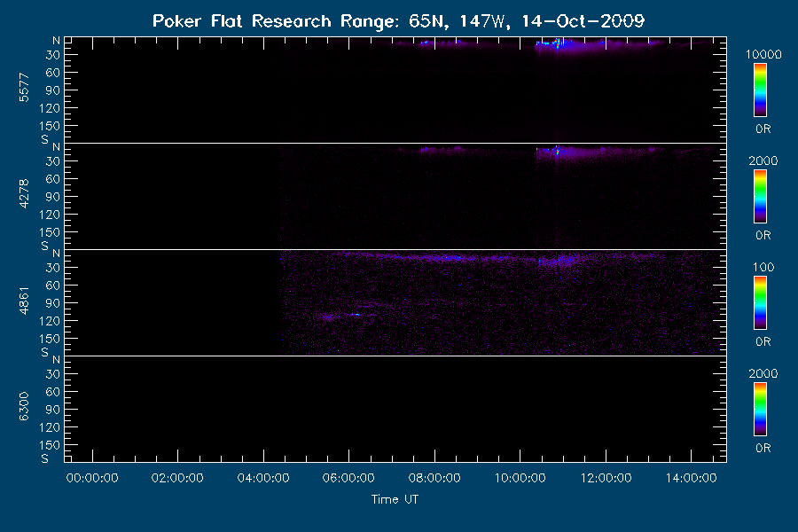The height and width of the screenshot is (532, 798).
Task: Click the 'Time UT' axis label
Action: [x=395, y=499]
